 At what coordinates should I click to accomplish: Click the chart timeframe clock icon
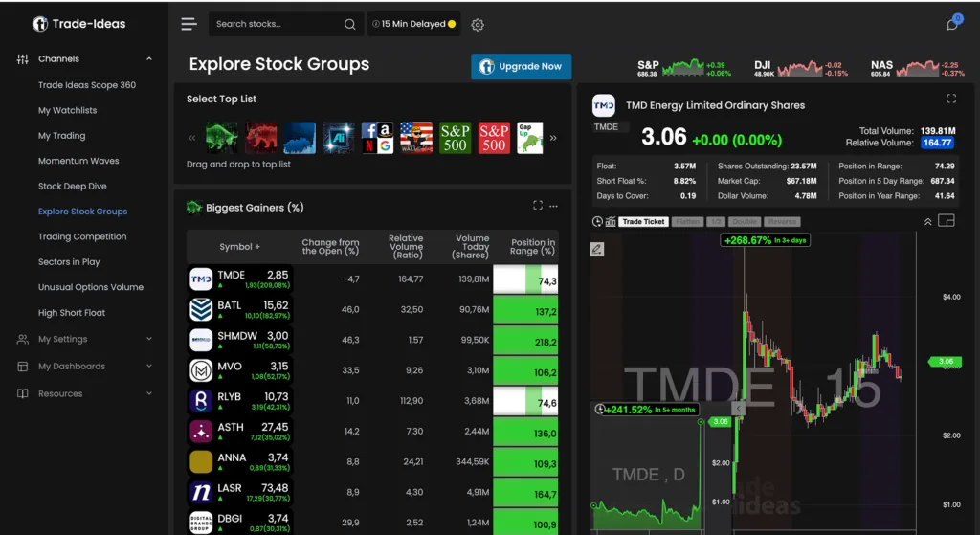click(x=597, y=222)
